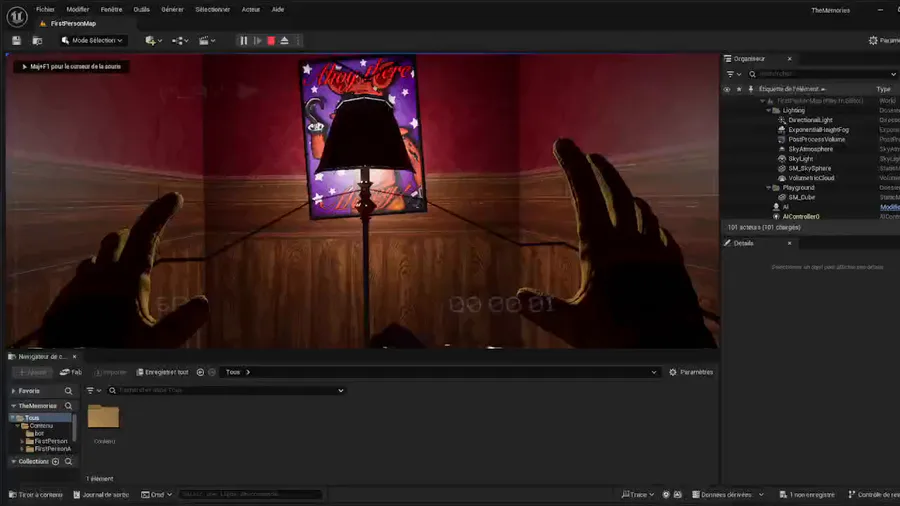
Task: Open the add actor (cube plus) menu
Action: [153, 41]
